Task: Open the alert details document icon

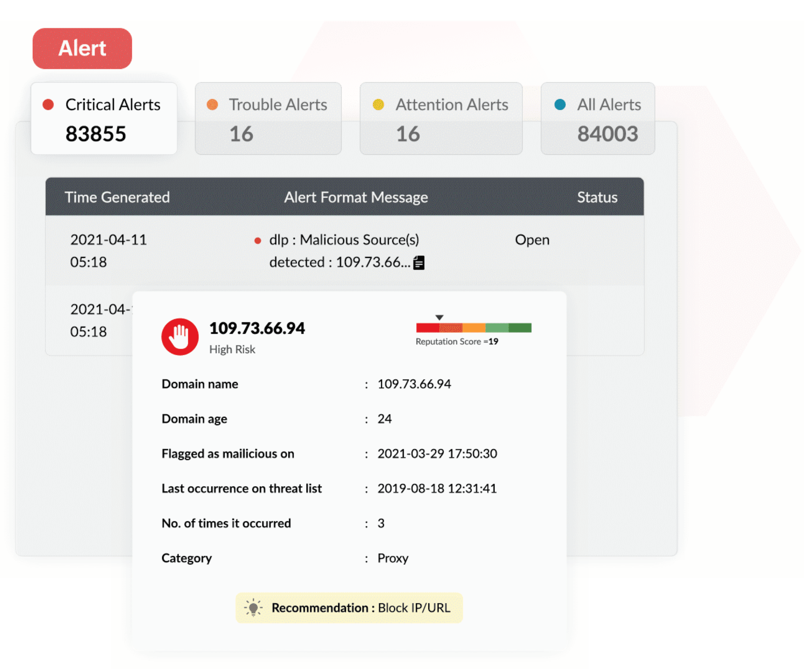Action: point(419,263)
